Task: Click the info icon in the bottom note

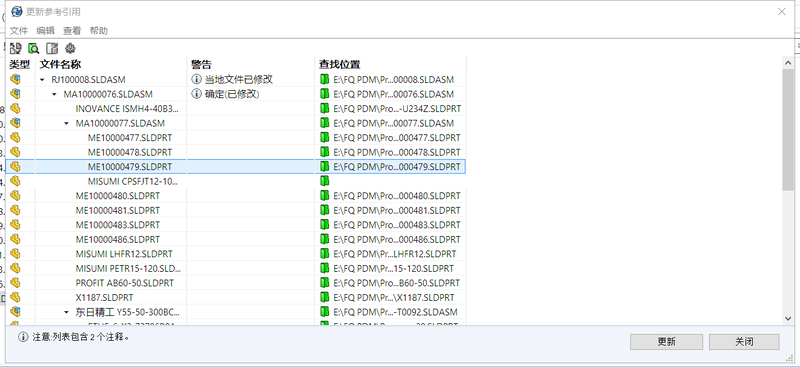Action: [x=23, y=337]
